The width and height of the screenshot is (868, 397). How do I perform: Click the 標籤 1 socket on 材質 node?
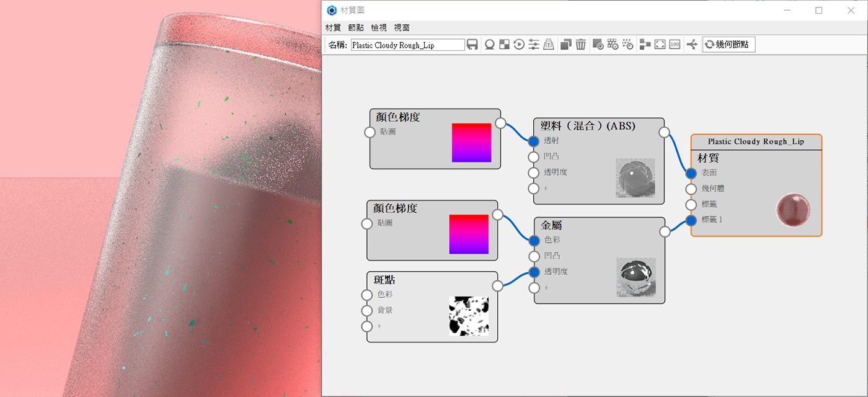click(x=691, y=220)
